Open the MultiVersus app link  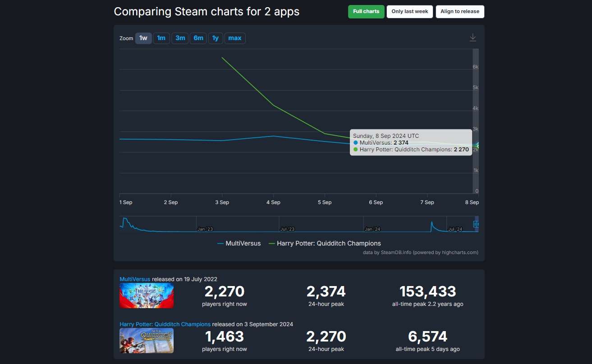tap(135, 279)
